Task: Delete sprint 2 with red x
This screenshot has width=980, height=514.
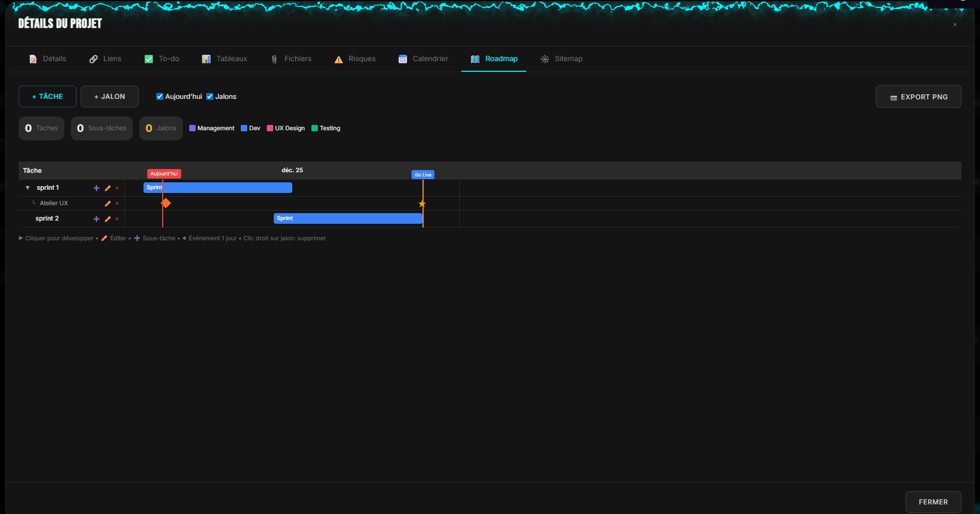Action: 117,219
